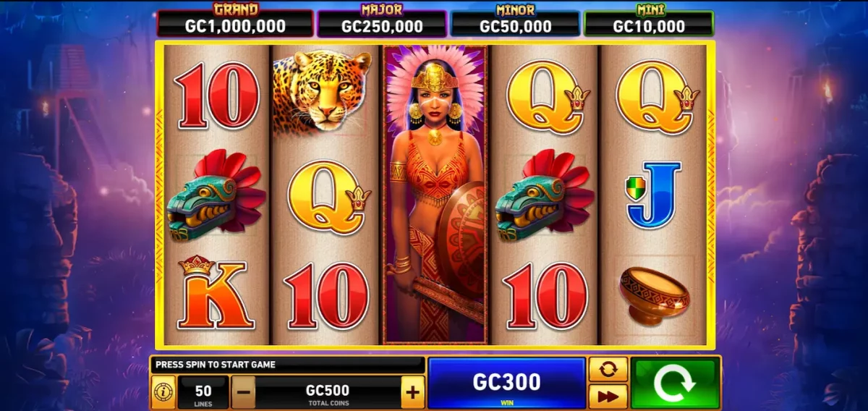Viewport: 868px width, 411px height.
Task: Decrease total coins with minus button
Action: point(244,393)
